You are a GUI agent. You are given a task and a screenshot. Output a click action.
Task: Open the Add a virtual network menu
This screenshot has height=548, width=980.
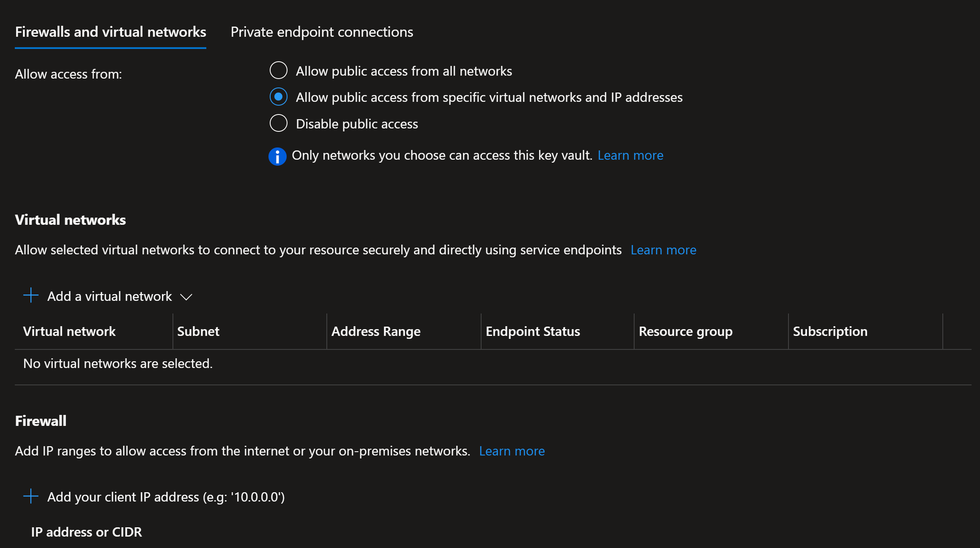(109, 297)
